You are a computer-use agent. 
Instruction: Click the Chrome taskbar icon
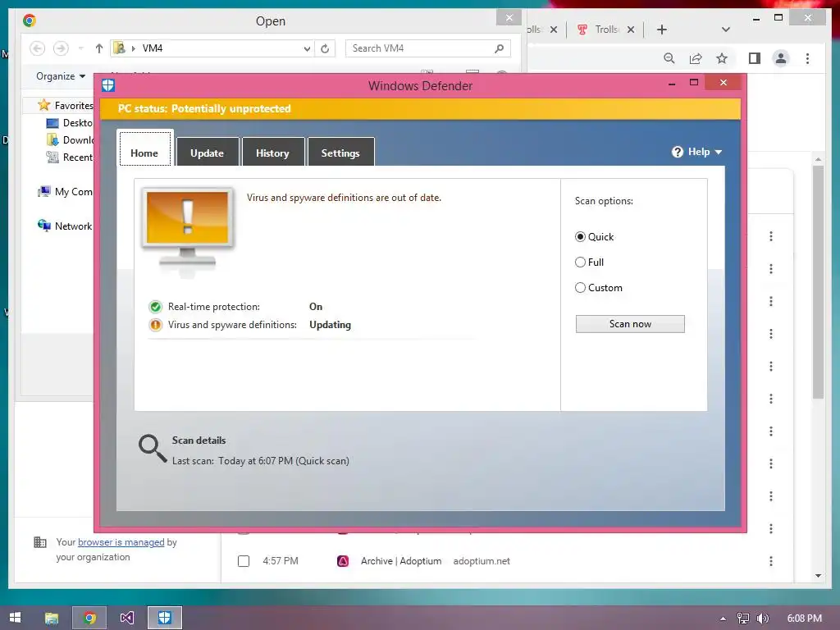point(89,618)
